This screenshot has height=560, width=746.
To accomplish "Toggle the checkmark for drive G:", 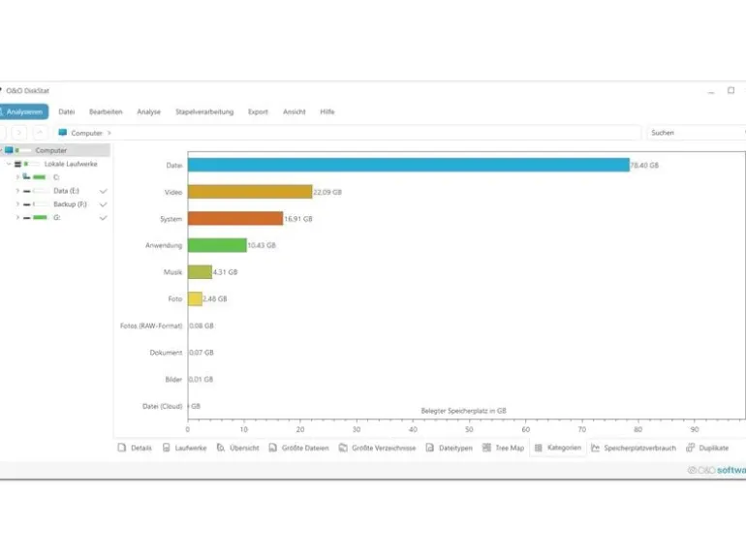I will click(x=103, y=217).
